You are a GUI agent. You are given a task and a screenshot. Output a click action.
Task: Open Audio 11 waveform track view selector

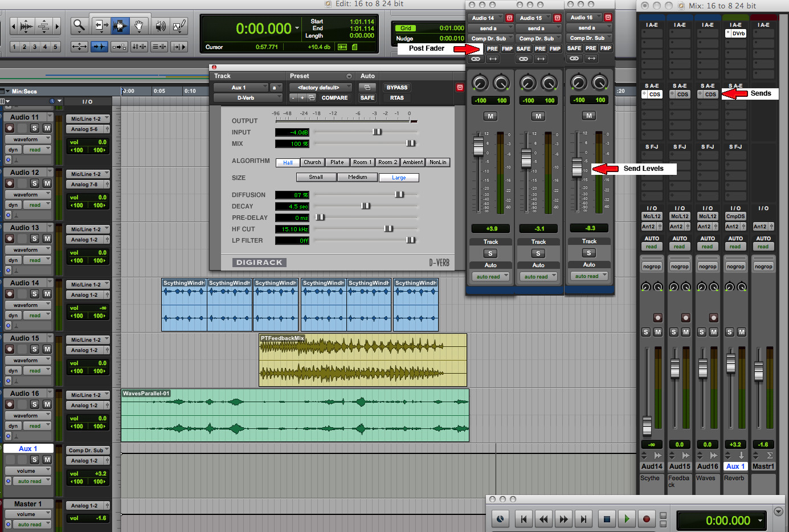(28, 140)
